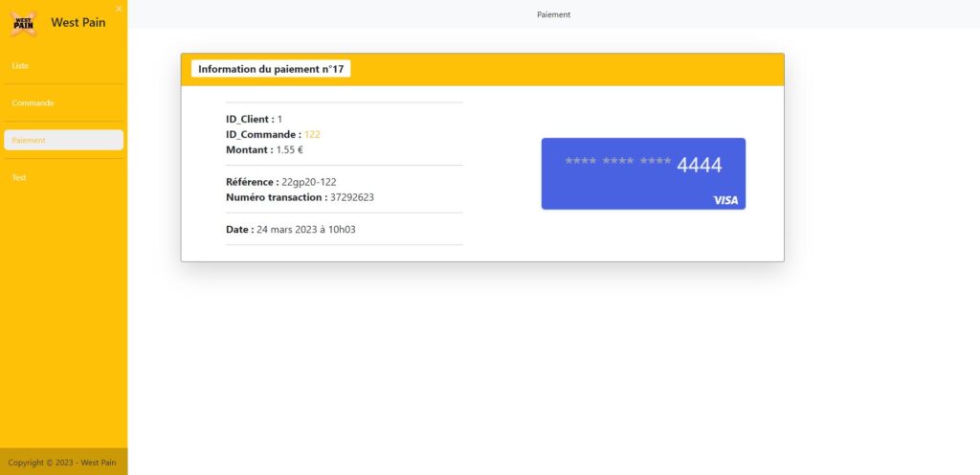
Task: Click the Copyright © 2023 footer text
Action: click(x=62, y=464)
